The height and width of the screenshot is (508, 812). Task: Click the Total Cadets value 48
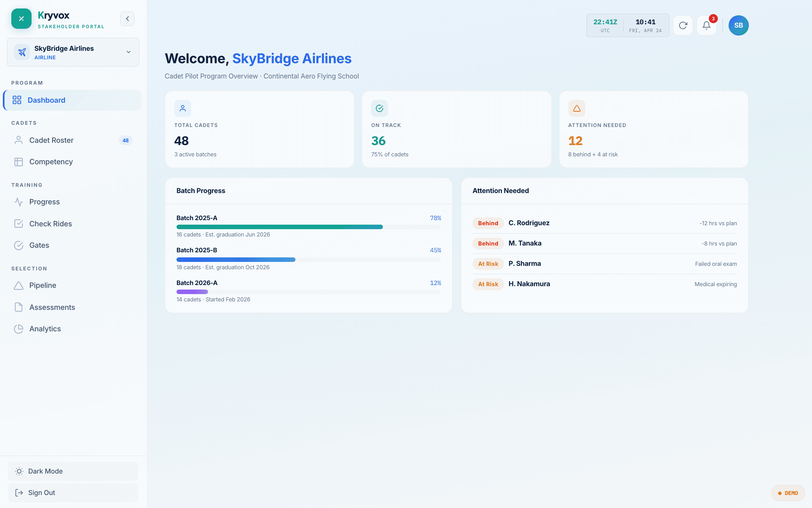[x=182, y=141]
